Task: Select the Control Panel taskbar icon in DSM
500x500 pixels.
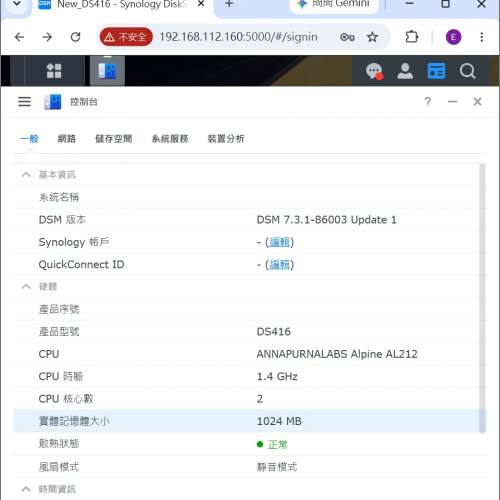Action: coord(107,71)
